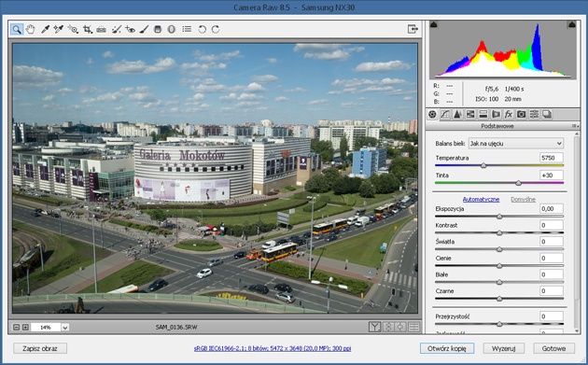Adjust the Cienie slider handle
588x365 pixels.
click(499, 266)
